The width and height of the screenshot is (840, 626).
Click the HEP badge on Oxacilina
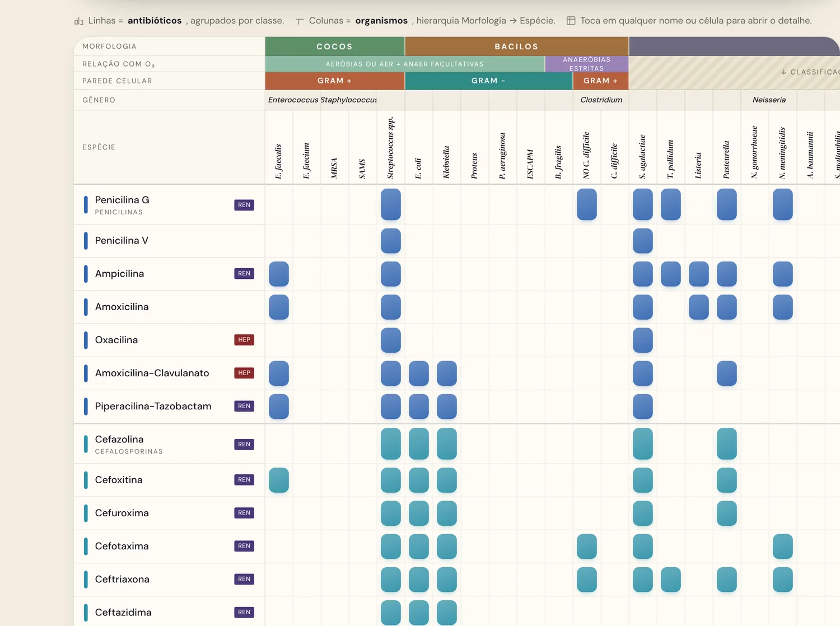pos(244,340)
